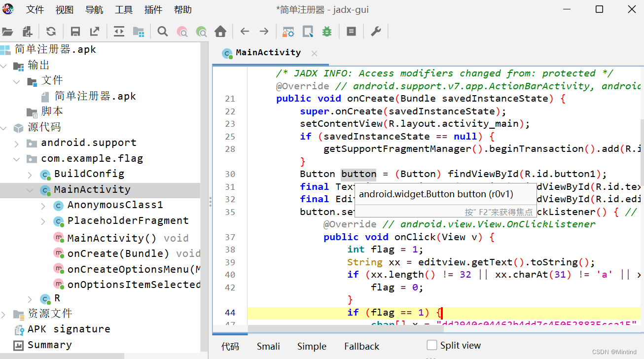
Task: Close the MainActivity editor tab
Action: tap(314, 53)
